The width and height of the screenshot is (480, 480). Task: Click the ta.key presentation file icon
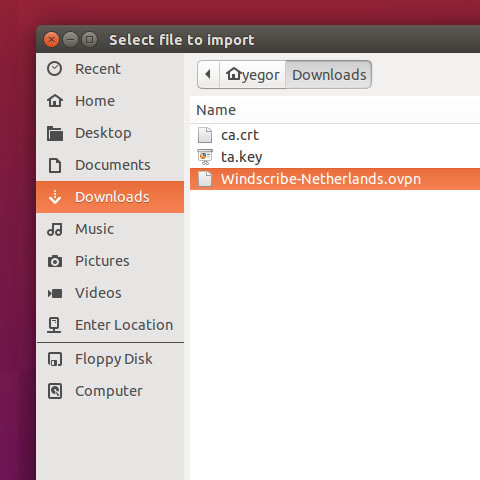(x=205, y=157)
